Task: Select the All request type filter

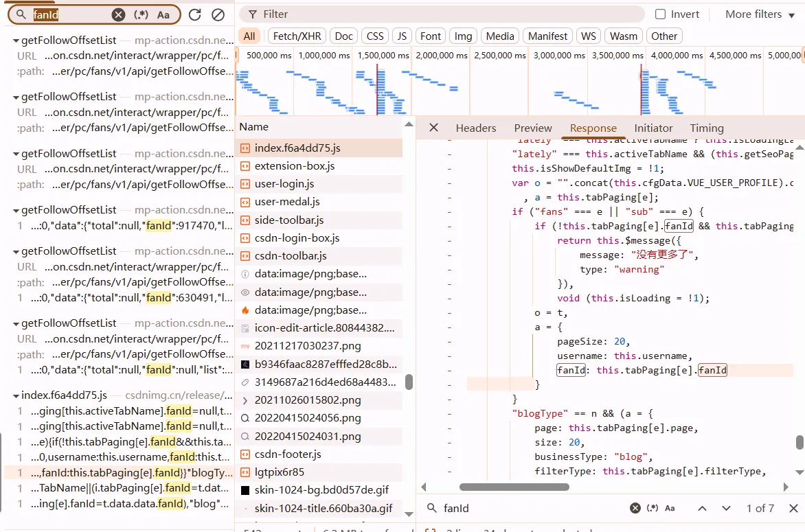Action: point(249,36)
